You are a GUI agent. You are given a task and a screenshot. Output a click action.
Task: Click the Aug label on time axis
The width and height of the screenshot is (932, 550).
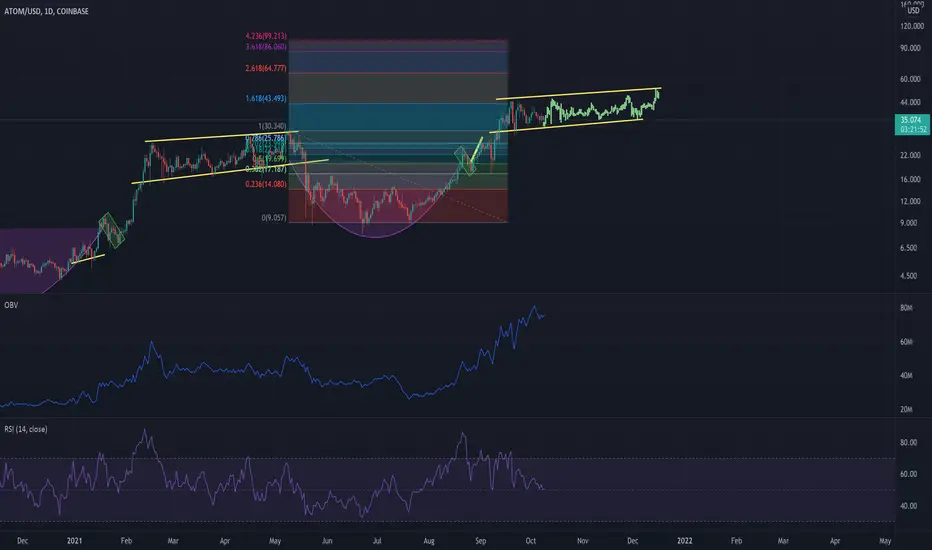[x=429, y=541]
